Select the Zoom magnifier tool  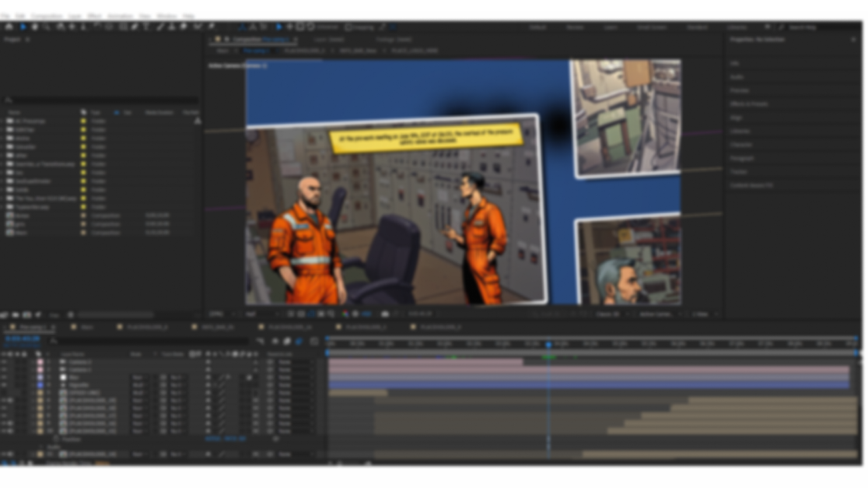click(x=46, y=27)
